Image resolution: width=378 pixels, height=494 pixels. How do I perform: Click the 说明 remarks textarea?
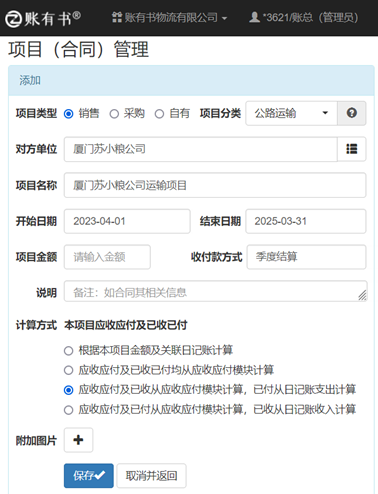tap(216, 291)
